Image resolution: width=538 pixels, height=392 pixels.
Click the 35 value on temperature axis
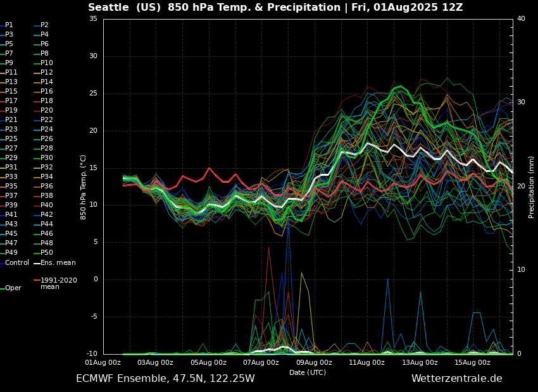point(93,19)
